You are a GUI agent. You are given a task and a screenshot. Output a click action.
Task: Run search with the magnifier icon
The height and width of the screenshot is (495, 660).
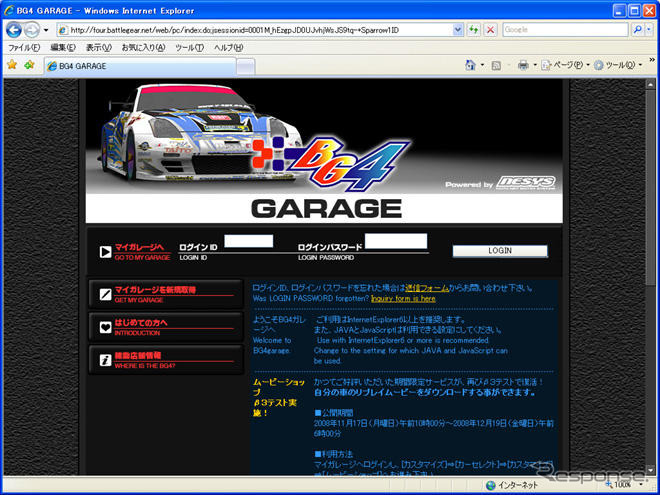(x=638, y=30)
